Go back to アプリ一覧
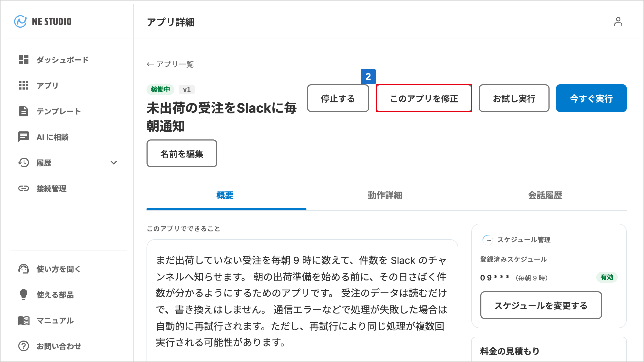The width and height of the screenshot is (644, 362). [x=170, y=64]
